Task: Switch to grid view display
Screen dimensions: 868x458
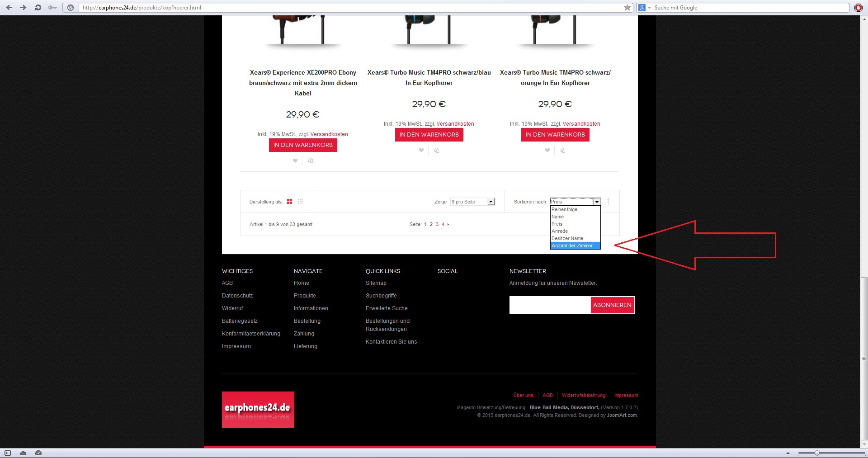Action: point(289,202)
